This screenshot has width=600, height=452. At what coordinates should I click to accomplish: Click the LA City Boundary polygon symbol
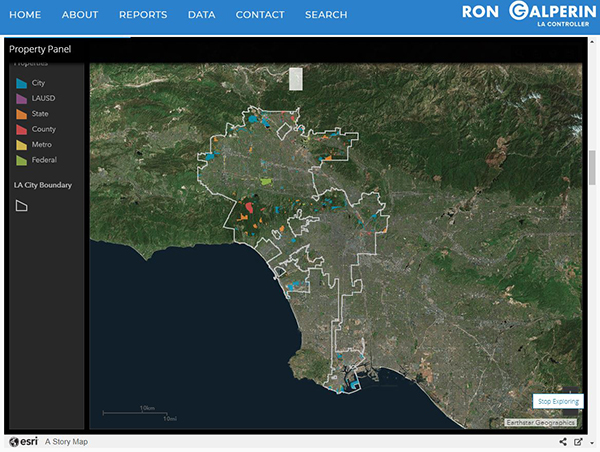22,205
